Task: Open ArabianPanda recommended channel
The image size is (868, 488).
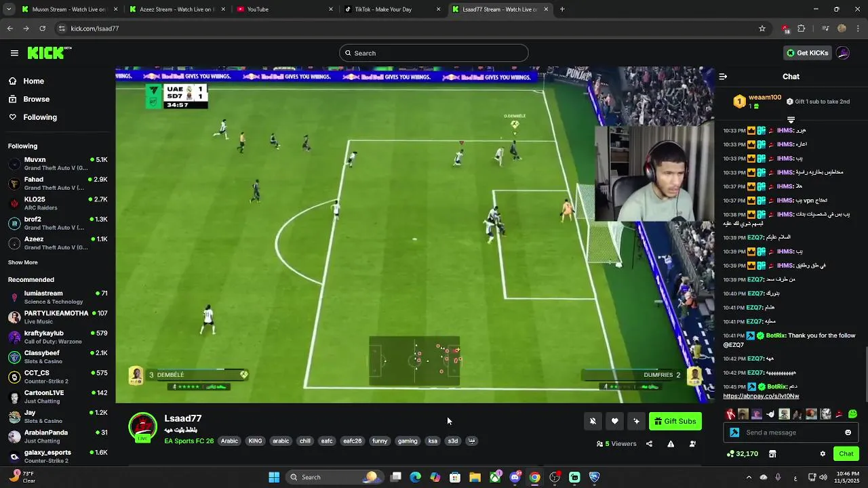Action: click(58, 436)
